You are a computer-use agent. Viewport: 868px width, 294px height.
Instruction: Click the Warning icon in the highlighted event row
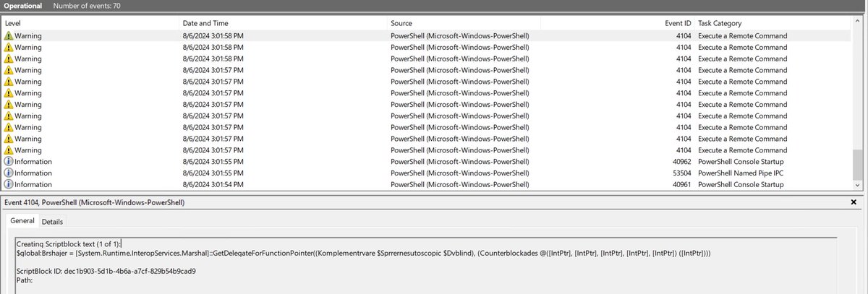pyautogui.click(x=9, y=36)
